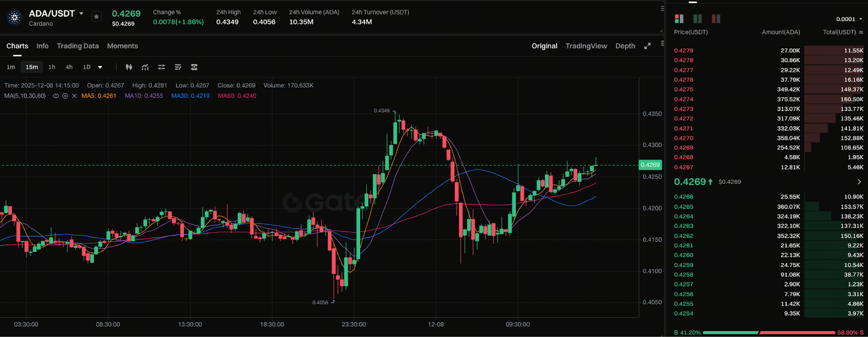Click the green buy ratio bar

[730, 333]
